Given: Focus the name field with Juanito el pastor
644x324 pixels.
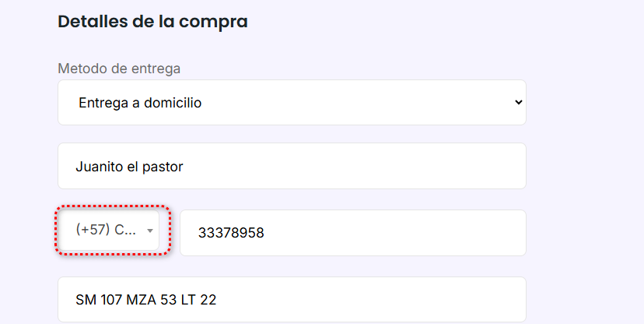Looking at the screenshot, I should click(292, 166).
